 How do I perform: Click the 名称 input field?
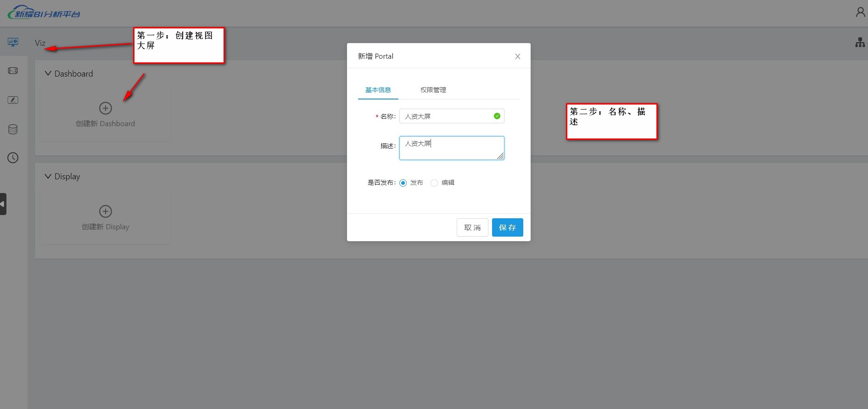445,116
